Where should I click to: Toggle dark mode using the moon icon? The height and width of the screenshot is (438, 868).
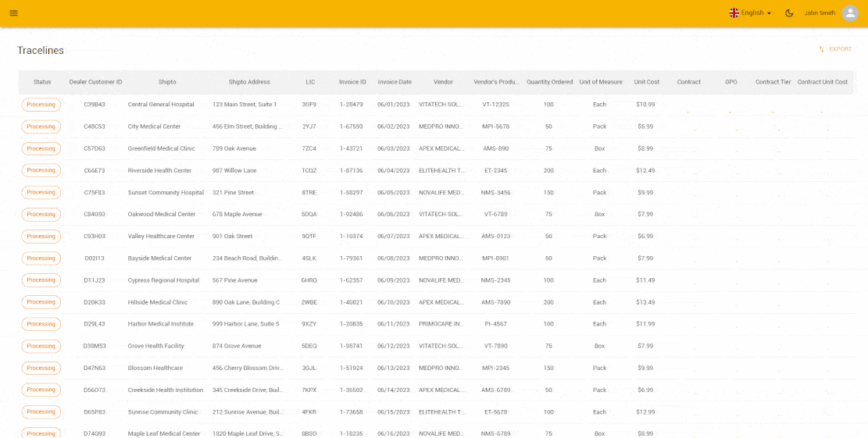(789, 13)
